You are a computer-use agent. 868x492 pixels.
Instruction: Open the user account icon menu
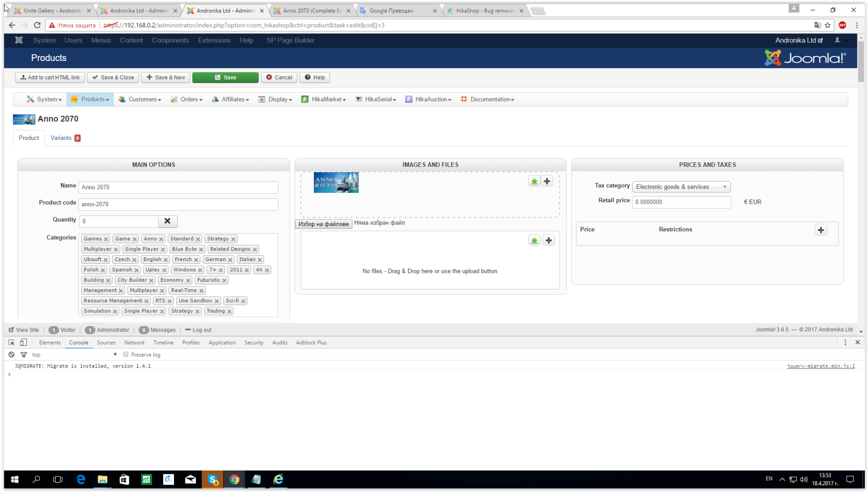tap(837, 40)
